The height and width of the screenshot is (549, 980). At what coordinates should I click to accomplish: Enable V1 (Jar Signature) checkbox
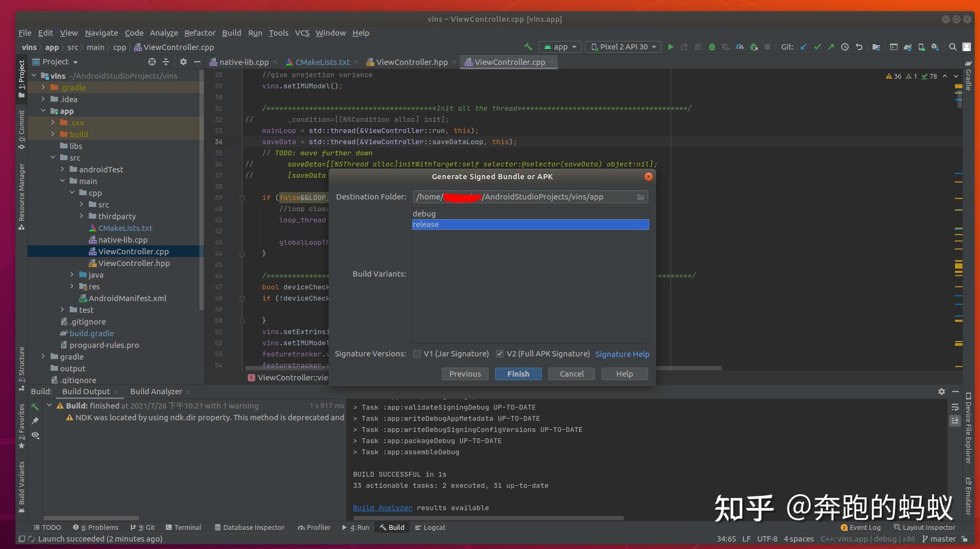(x=417, y=354)
